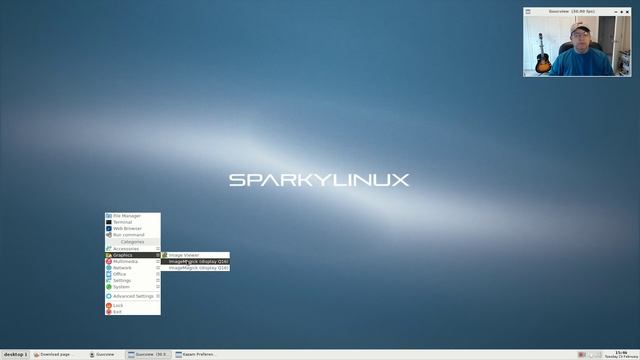The width and height of the screenshot is (640, 360).
Task: Launch the highlighted ImageMagick (display Q16) entry
Action: tap(196, 261)
